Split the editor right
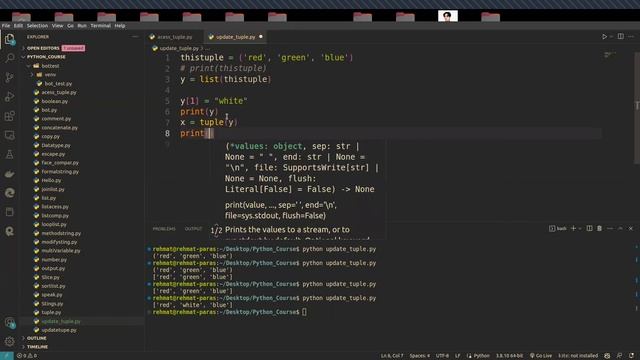The height and width of the screenshot is (360, 640). pos(620,37)
